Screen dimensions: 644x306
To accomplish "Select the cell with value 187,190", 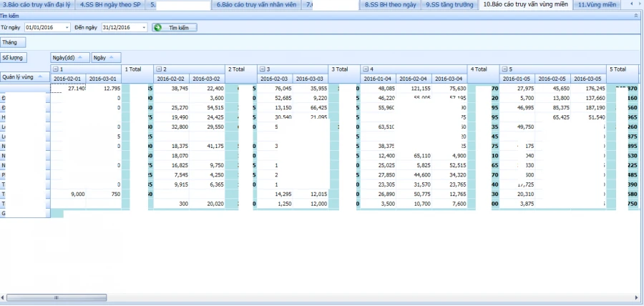I will click(589, 107).
